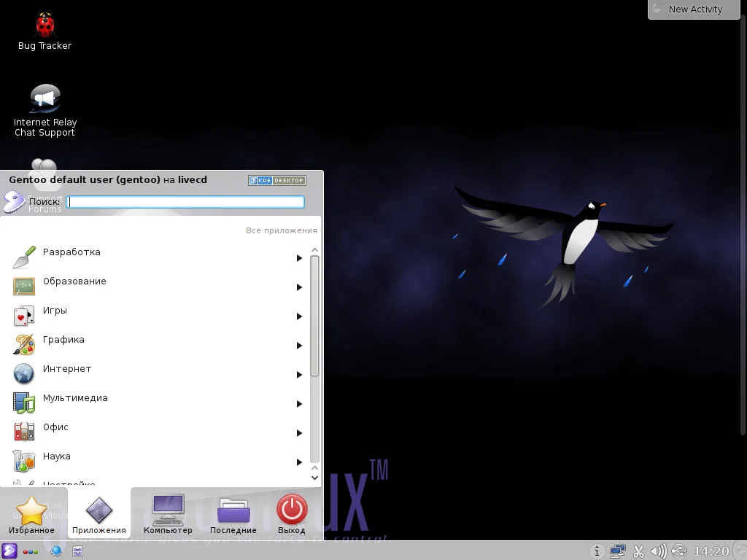Image resolution: width=747 pixels, height=560 pixels.
Task: Click the Офис binders icon
Action: (x=24, y=432)
